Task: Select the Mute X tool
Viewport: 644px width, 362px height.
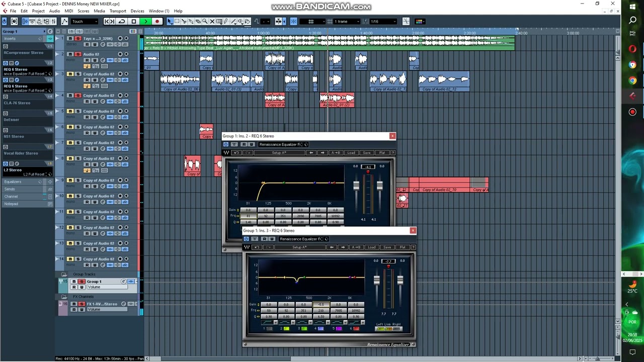Action: pos(212,21)
